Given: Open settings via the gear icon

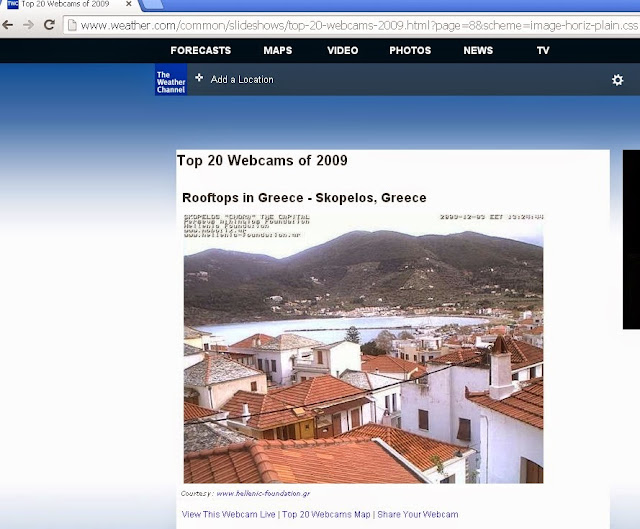Looking at the screenshot, I should point(618,80).
